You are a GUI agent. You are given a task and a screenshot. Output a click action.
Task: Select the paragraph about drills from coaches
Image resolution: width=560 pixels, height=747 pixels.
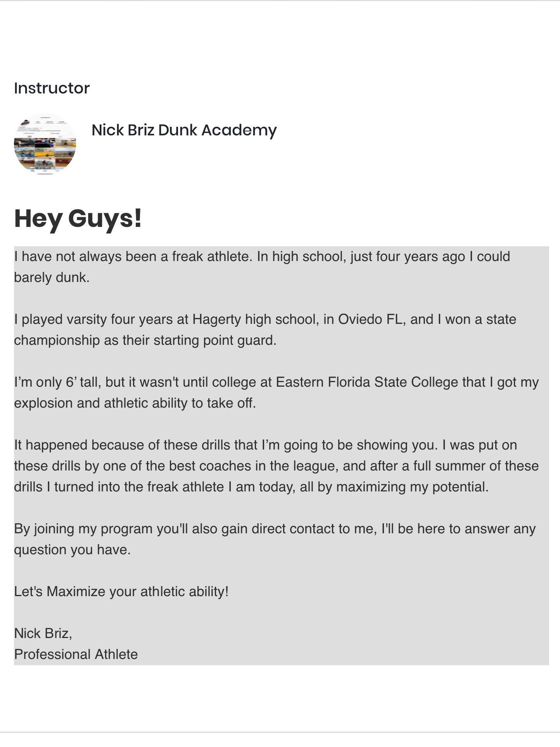pos(277,466)
